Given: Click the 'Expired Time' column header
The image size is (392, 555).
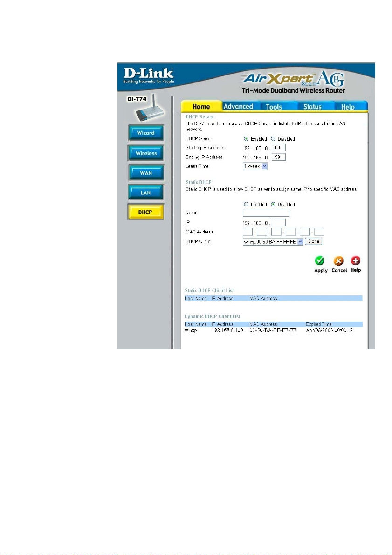Looking at the screenshot, I should pyautogui.click(x=319, y=324).
